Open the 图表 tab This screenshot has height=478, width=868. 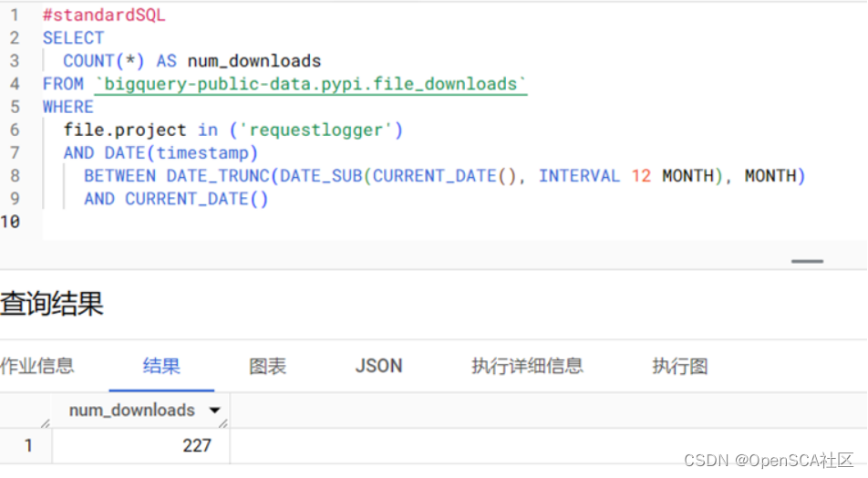pos(267,366)
